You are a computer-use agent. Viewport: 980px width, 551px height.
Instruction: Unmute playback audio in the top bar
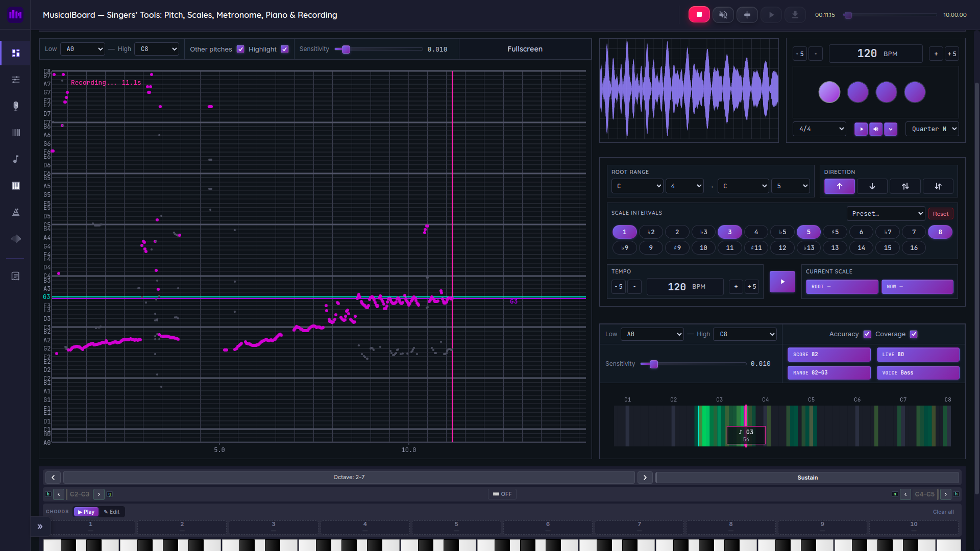click(723, 14)
